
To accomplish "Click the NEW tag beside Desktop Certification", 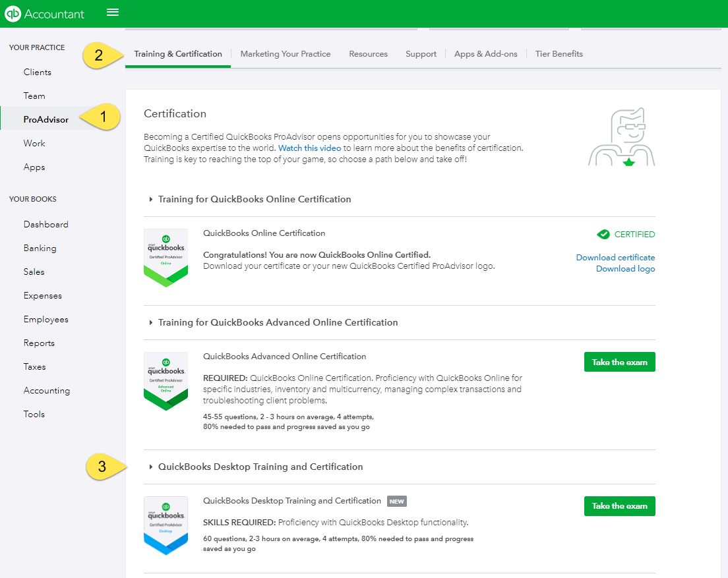I will pyautogui.click(x=396, y=501).
